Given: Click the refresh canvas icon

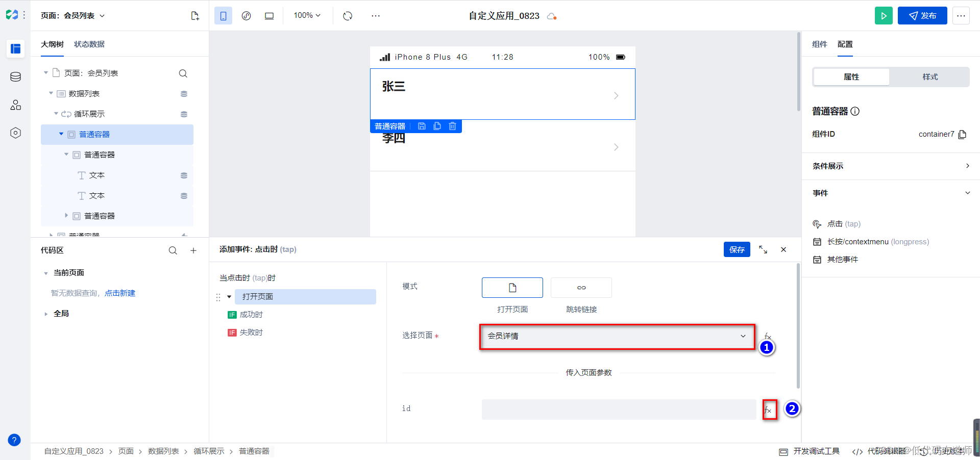Looking at the screenshot, I should 348,16.
